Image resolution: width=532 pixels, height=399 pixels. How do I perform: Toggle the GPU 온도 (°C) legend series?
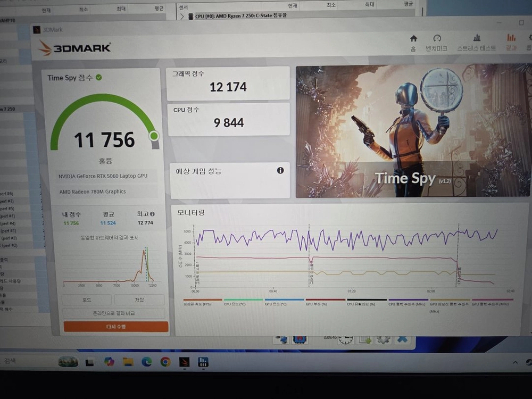284,302
